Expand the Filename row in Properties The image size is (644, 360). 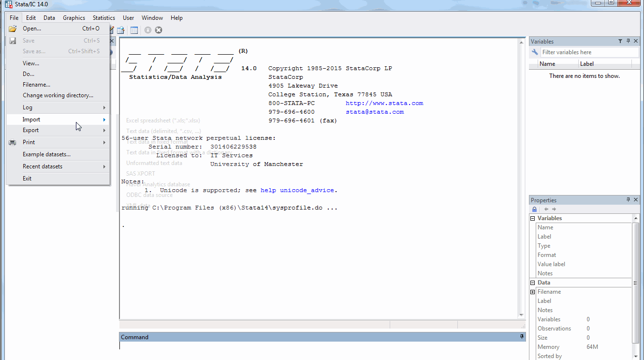pyautogui.click(x=532, y=292)
